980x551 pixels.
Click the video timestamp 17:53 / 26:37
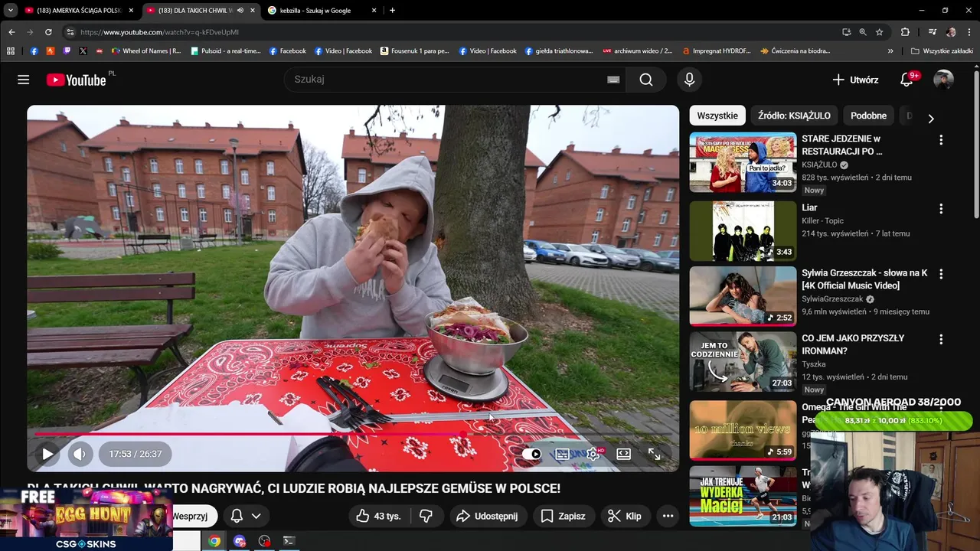[x=135, y=454]
